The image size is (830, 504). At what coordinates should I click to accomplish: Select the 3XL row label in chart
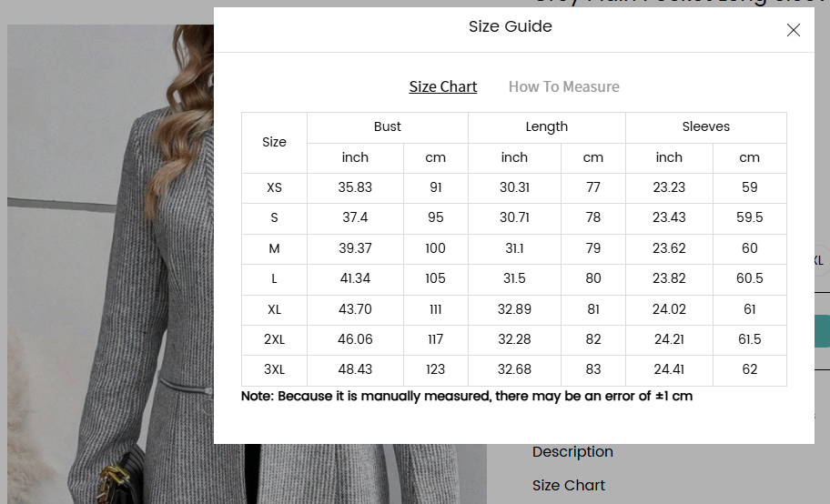[274, 370]
